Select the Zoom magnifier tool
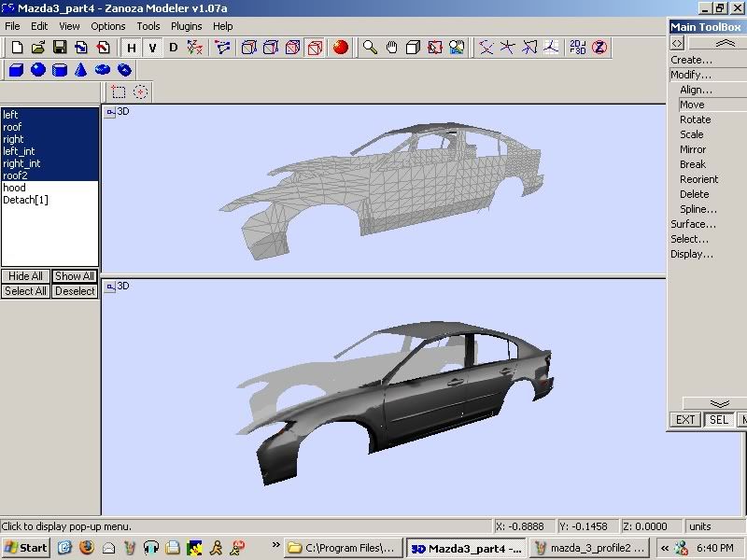 370,47
